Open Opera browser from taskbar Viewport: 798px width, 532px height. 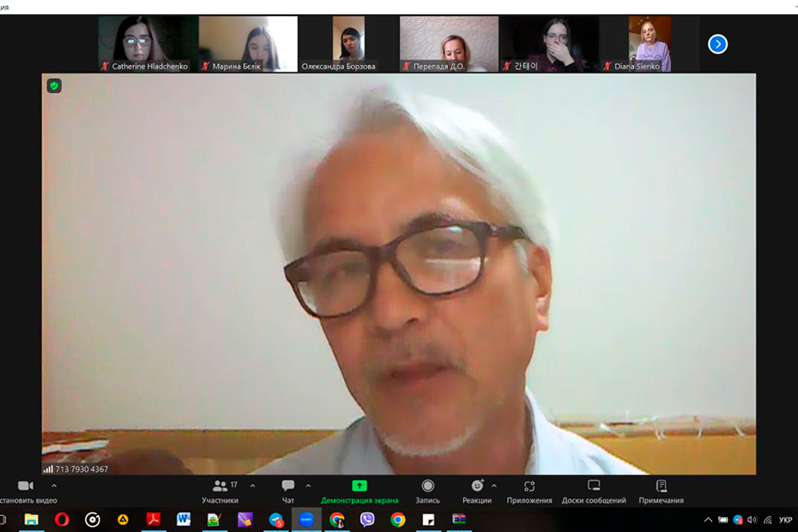click(x=61, y=520)
